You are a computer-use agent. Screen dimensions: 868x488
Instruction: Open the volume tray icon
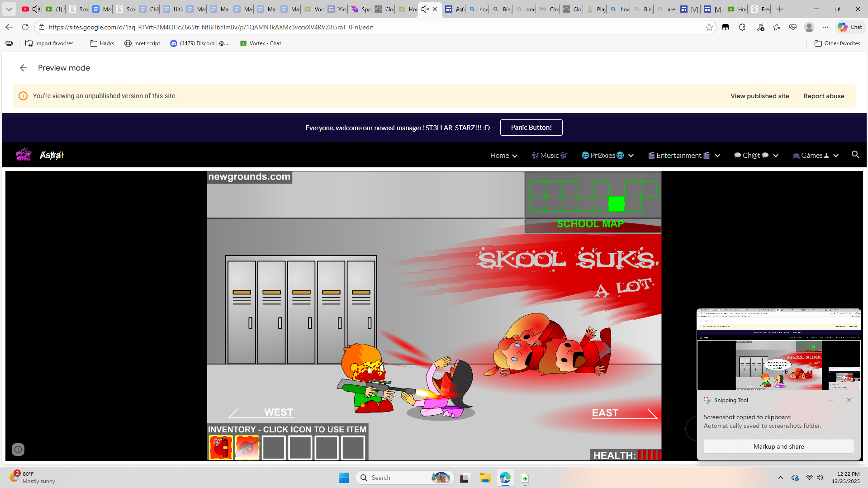pos(820,478)
